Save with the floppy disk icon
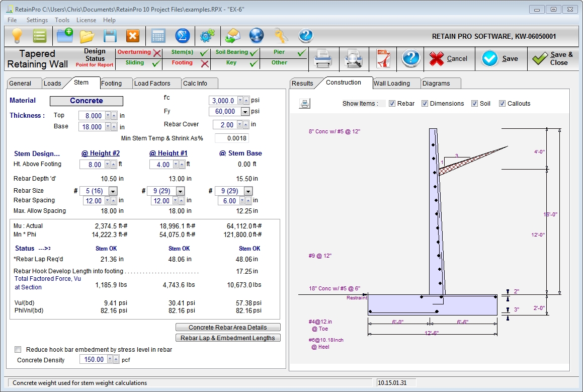583x392 pixels. point(110,36)
